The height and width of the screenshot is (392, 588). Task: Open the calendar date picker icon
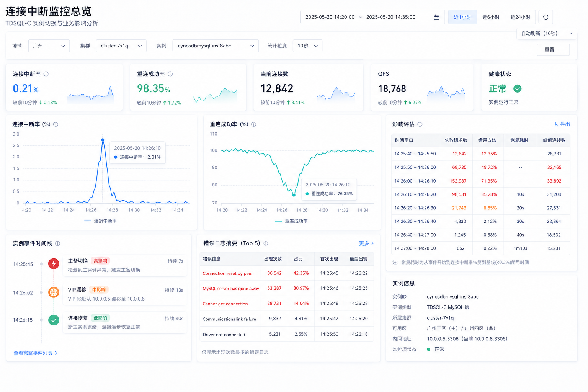[x=436, y=17]
